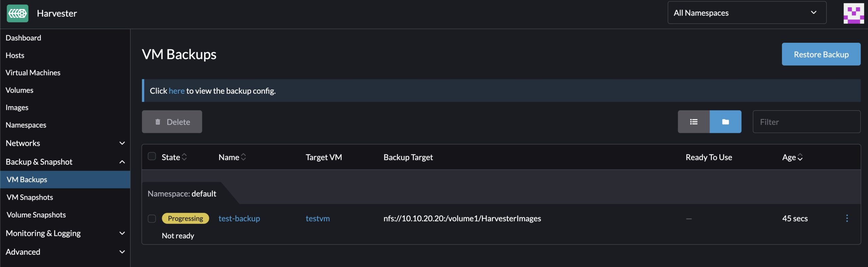Navigate to Virtual Machines
Screen dimensions: 868x267
pyautogui.click(x=33, y=72)
